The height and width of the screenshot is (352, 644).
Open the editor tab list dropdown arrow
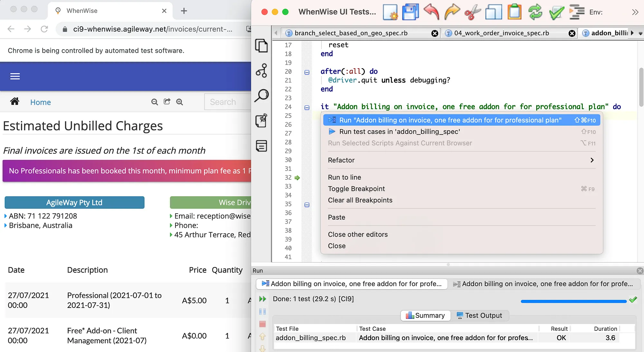point(640,33)
